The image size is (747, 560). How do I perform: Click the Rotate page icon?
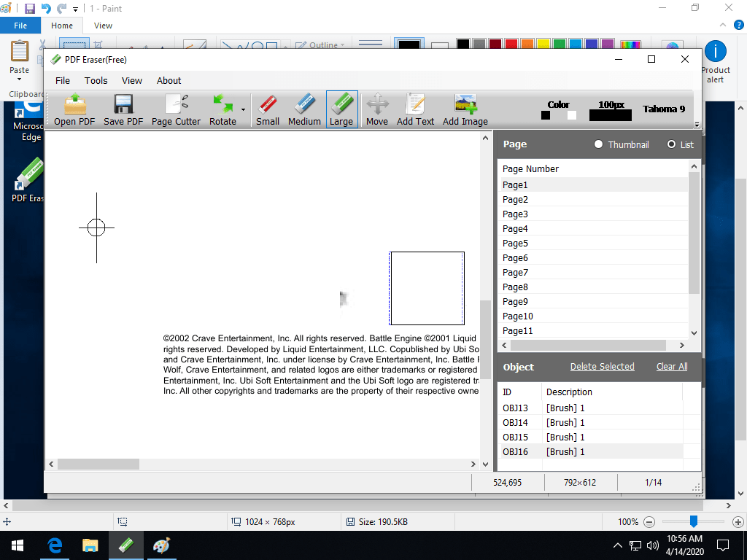222,109
